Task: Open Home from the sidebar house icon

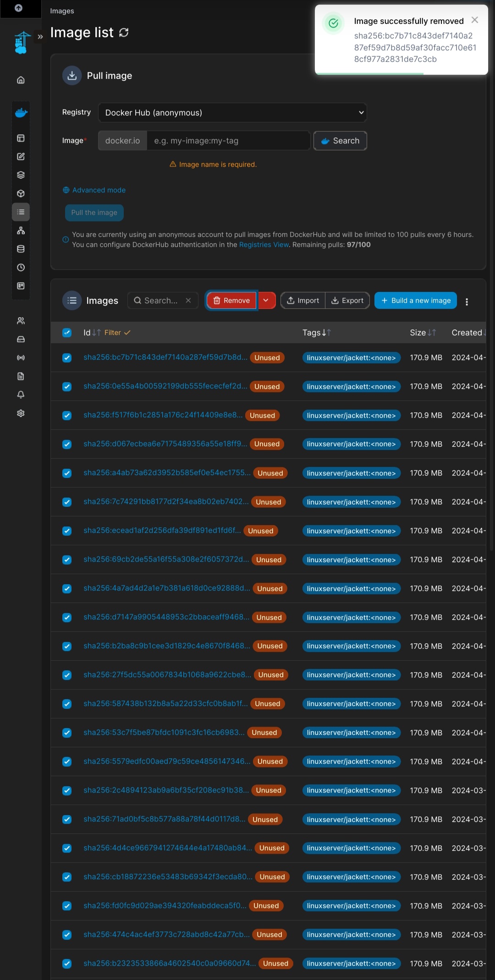Action: coord(21,80)
